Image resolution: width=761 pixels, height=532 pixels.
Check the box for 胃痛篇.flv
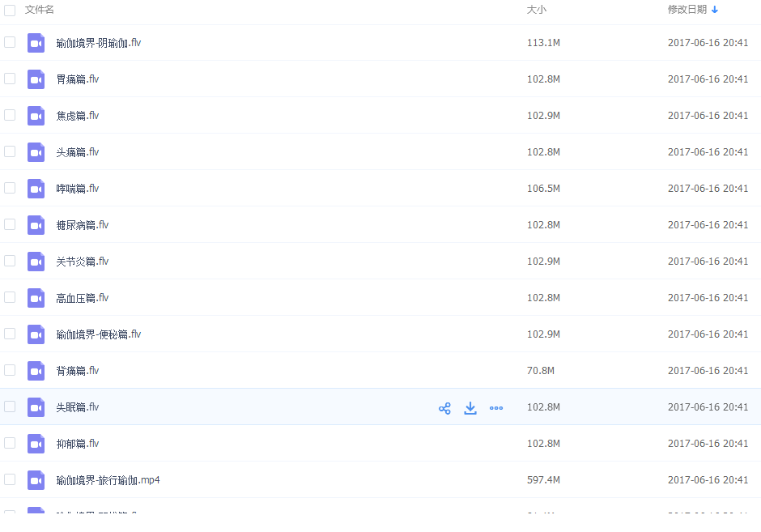pyautogui.click(x=10, y=79)
